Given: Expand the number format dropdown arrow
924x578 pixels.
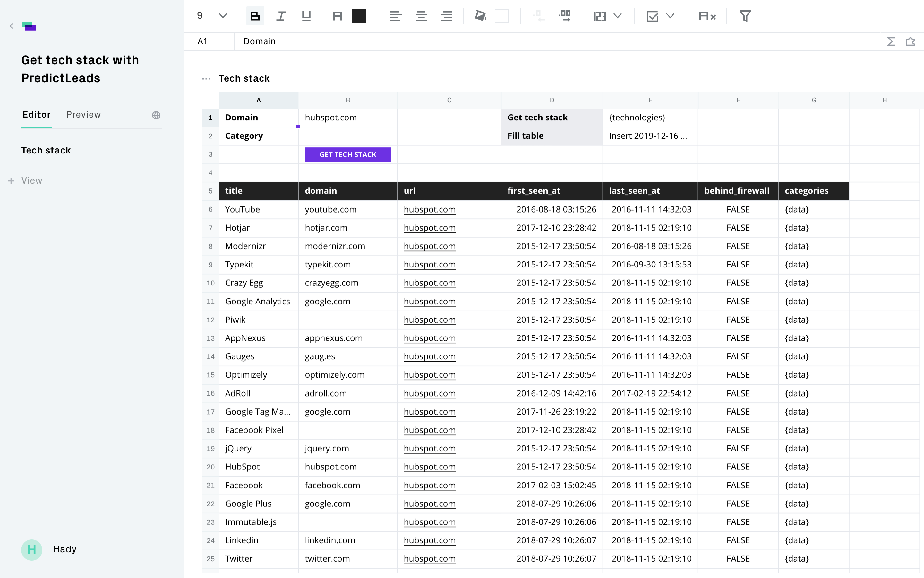Looking at the screenshot, I should tap(618, 16).
